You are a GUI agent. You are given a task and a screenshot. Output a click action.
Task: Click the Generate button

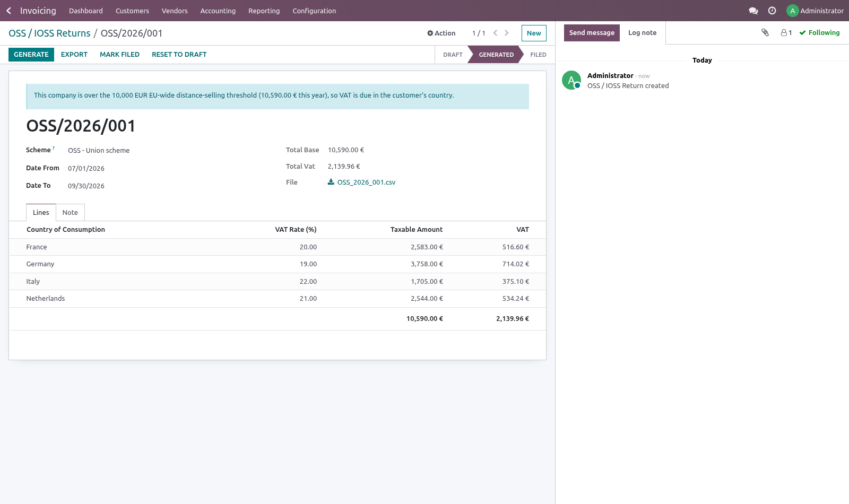[31, 55]
